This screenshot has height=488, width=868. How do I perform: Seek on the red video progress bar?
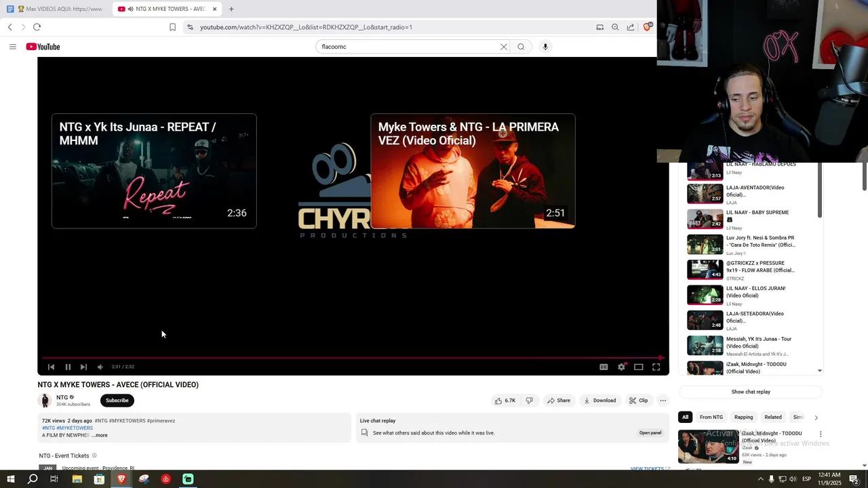[353, 358]
